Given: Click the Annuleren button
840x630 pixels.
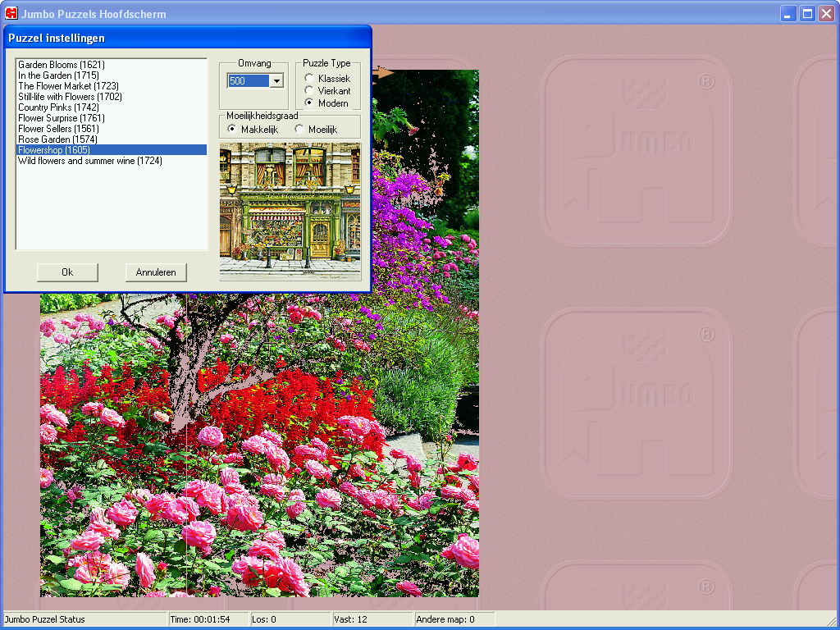Looking at the screenshot, I should pos(156,272).
